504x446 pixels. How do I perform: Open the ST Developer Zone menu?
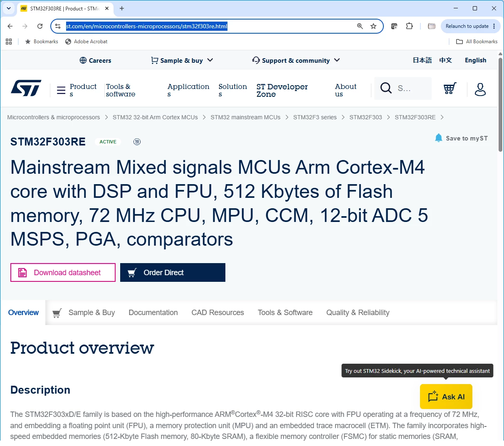282,90
